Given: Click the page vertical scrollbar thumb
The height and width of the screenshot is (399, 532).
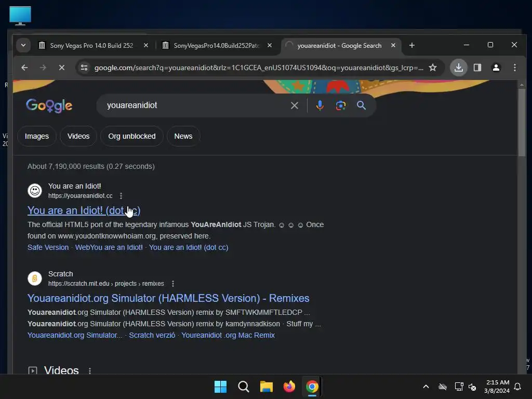Looking at the screenshot, I should point(522,122).
